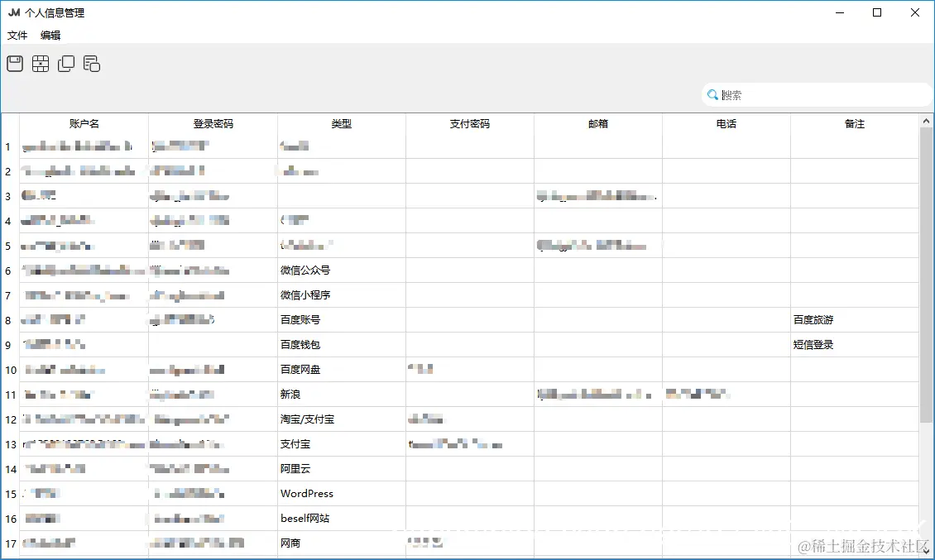Click the Copy icon in toolbar
Screen dimensions: 935x560
[x=66, y=63]
